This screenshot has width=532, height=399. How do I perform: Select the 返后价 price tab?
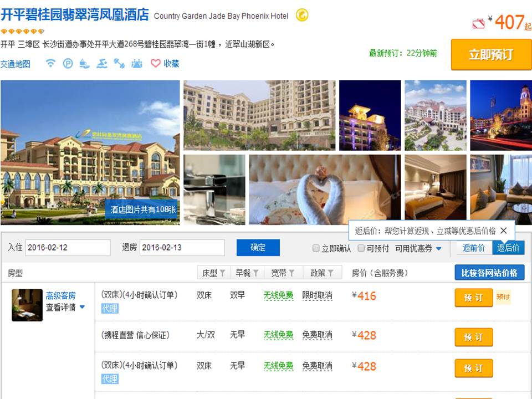click(508, 248)
